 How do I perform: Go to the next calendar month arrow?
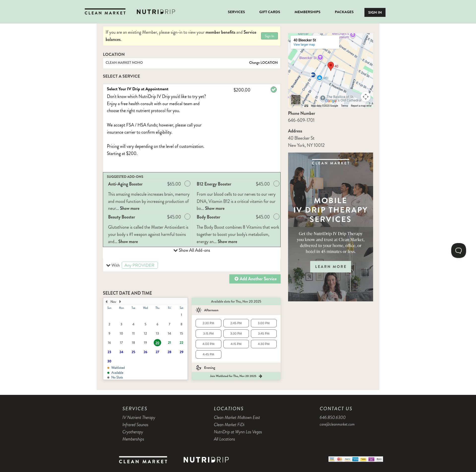[120, 302]
